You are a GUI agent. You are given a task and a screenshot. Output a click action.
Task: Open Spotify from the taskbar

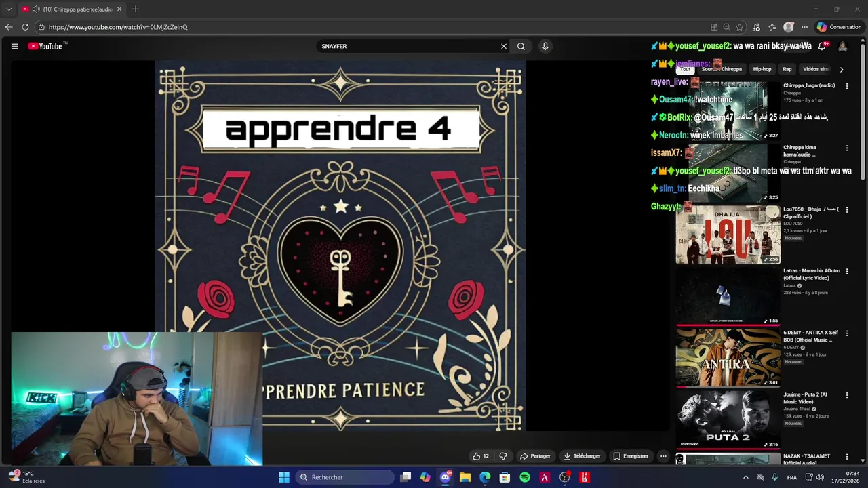(x=525, y=477)
